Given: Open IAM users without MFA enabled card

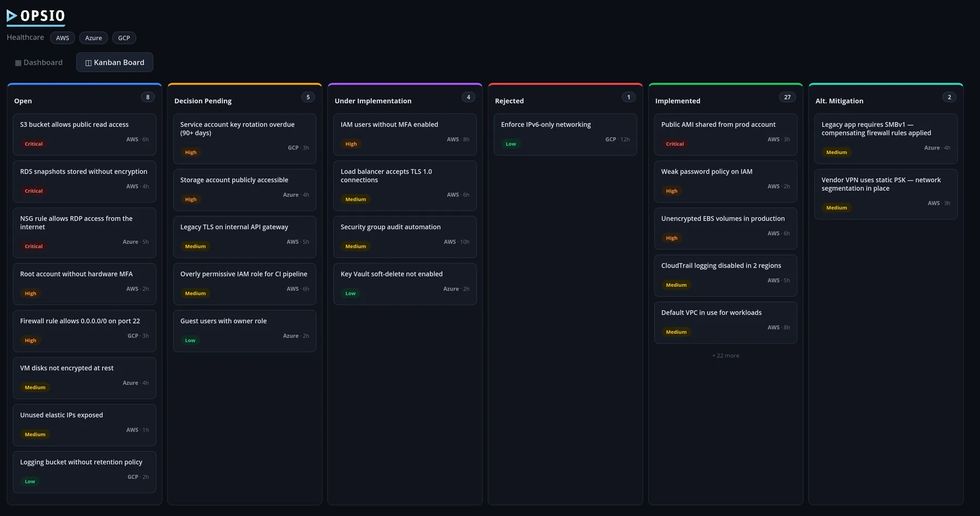Looking at the screenshot, I should tap(405, 135).
